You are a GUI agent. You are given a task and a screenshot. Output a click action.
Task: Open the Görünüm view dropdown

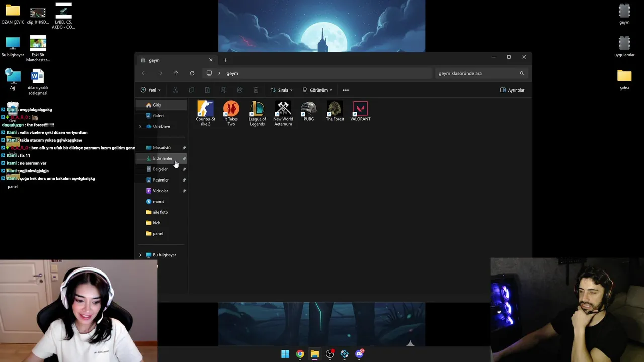point(317,90)
